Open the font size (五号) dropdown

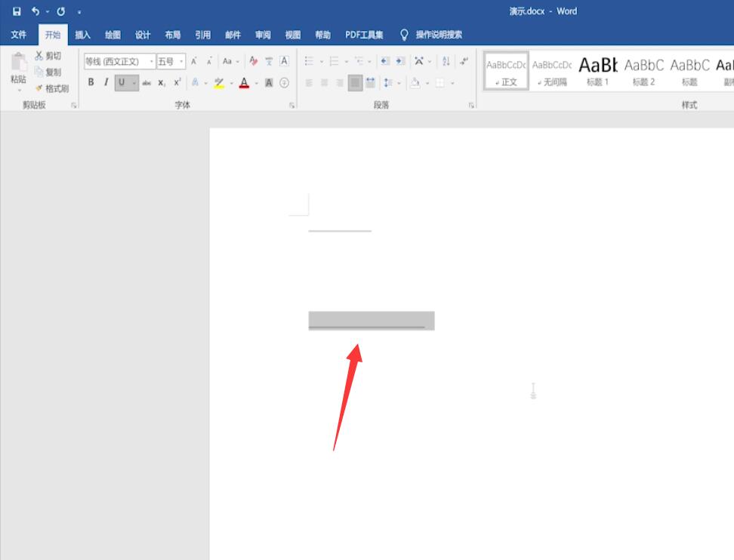(181, 61)
